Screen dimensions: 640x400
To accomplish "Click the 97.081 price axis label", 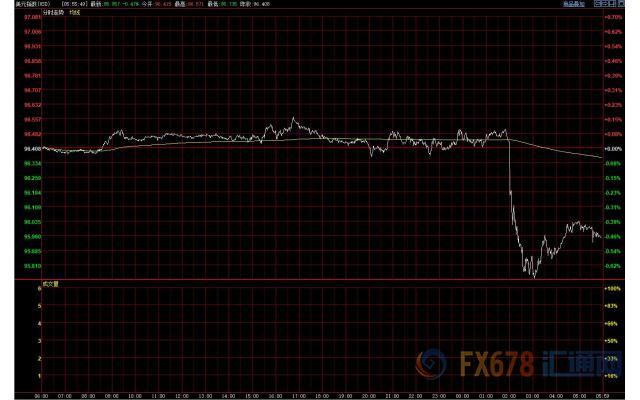I will (30, 18).
